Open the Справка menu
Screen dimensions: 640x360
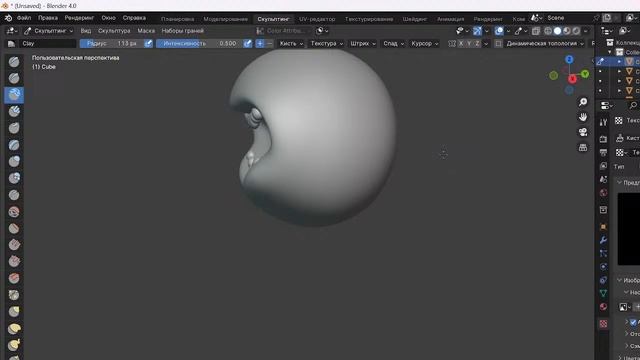134,18
